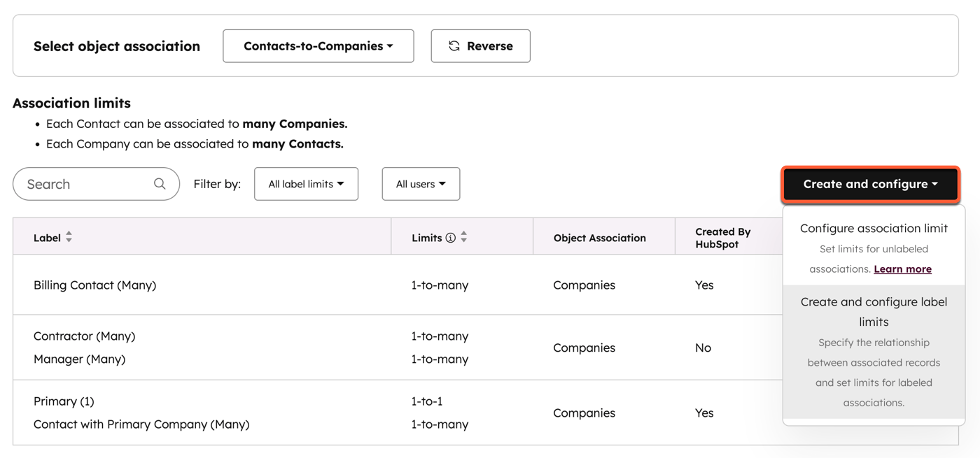Image resolution: width=980 pixels, height=458 pixels.
Task: Click the Reverse button
Action: (480, 45)
